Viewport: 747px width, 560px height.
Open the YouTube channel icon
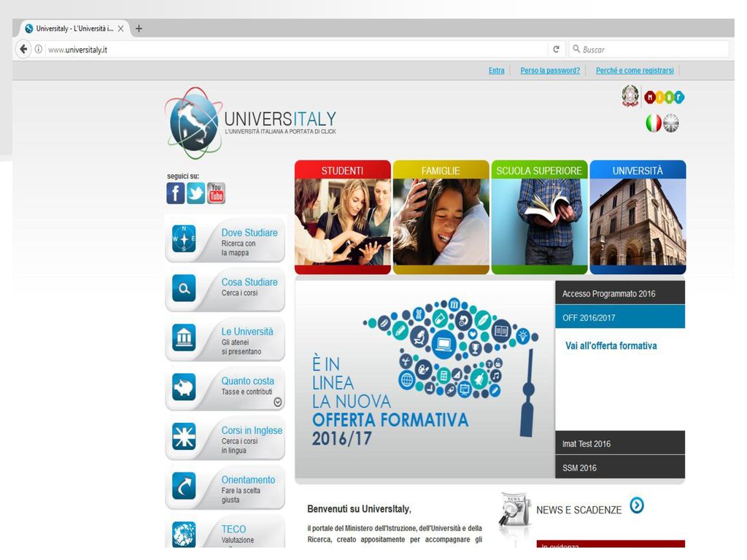(216, 193)
